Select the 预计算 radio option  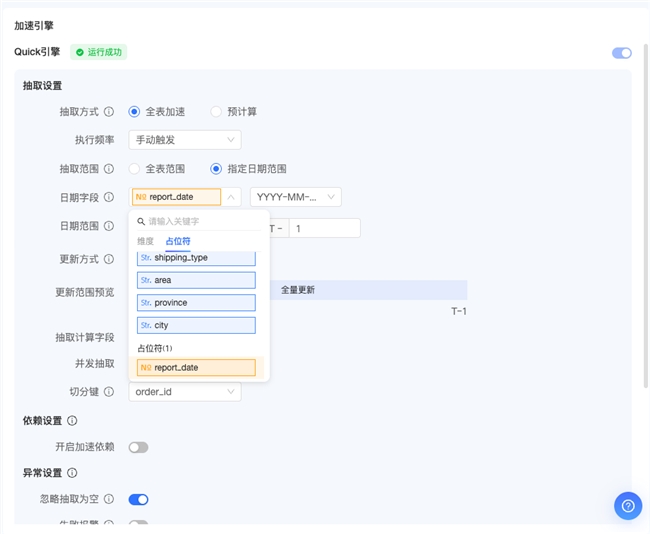pyautogui.click(x=216, y=112)
